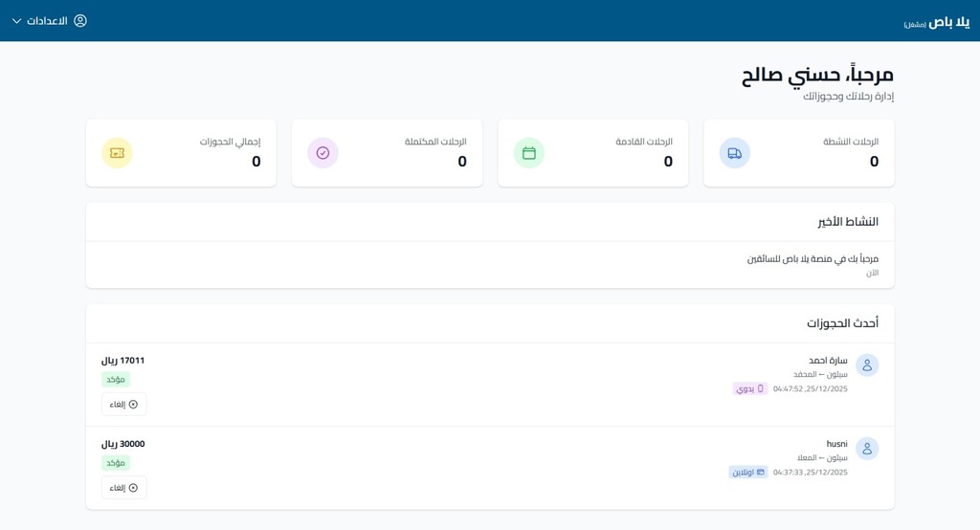
Task: Expand the chevron next to الاعدادات
Action: click(17, 21)
